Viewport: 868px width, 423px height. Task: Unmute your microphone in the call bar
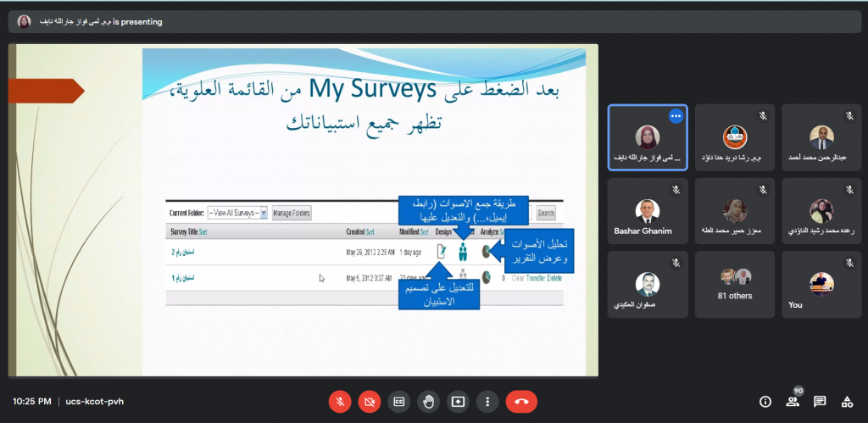click(340, 401)
